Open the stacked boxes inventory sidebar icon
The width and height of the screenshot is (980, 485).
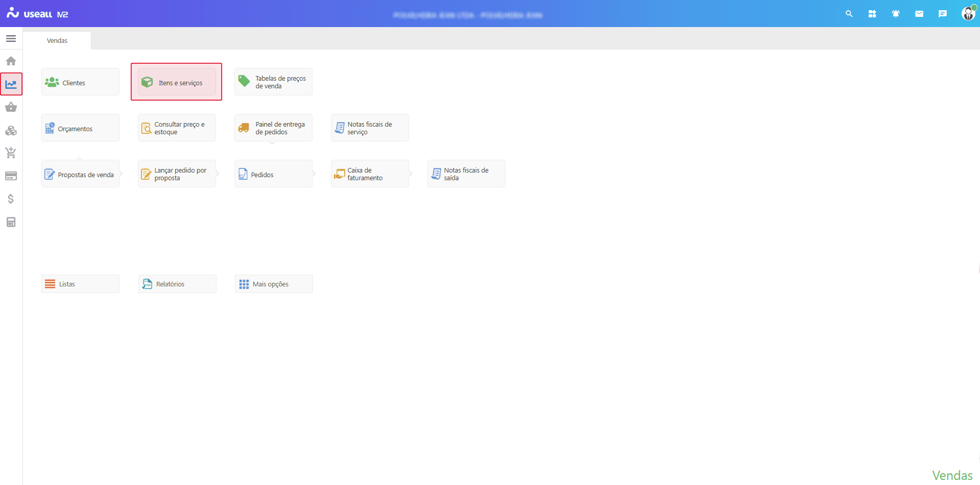(x=11, y=131)
